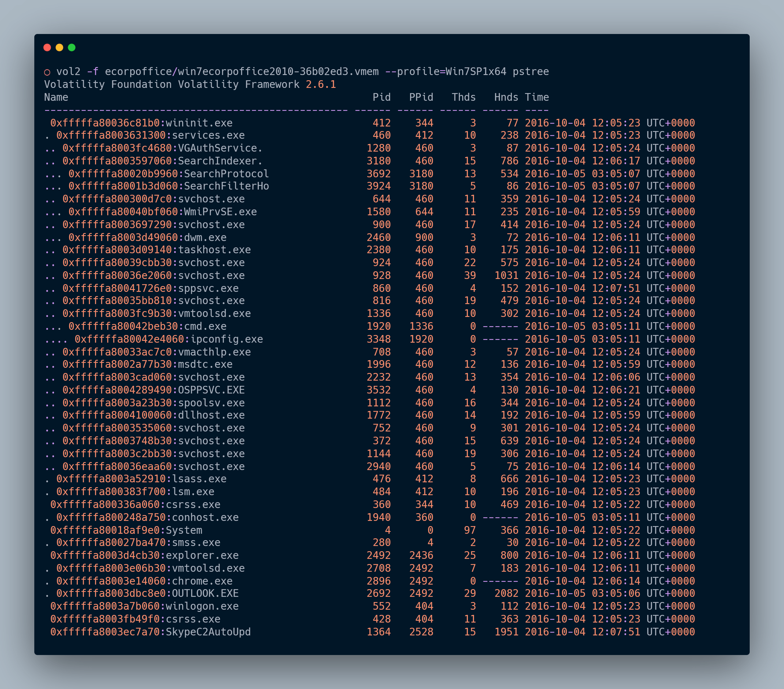Viewport: 784px width, 689px height.
Task: Select the services.exe process entry
Action: [x=208, y=135]
